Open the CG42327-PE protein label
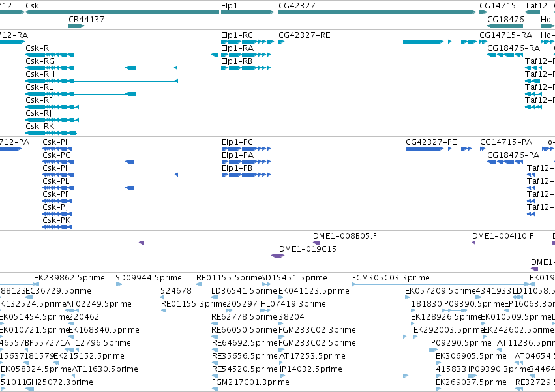Screen dimensions: 555x392 click(x=431, y=142)
